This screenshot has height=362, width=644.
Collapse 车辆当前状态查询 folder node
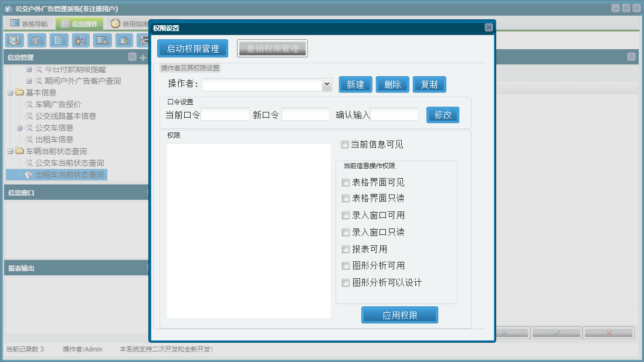pos(11,152)
